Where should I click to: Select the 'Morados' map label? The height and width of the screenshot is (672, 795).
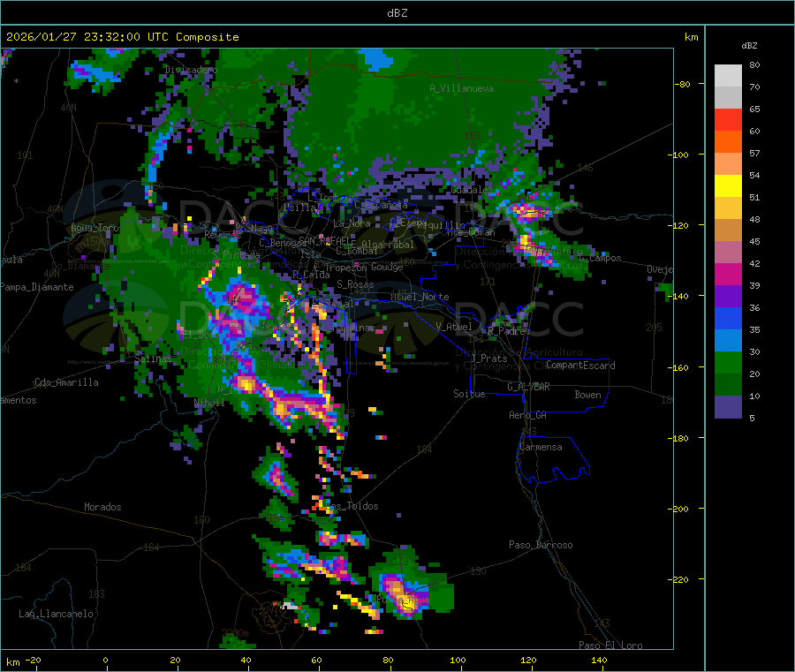(102, 507)
